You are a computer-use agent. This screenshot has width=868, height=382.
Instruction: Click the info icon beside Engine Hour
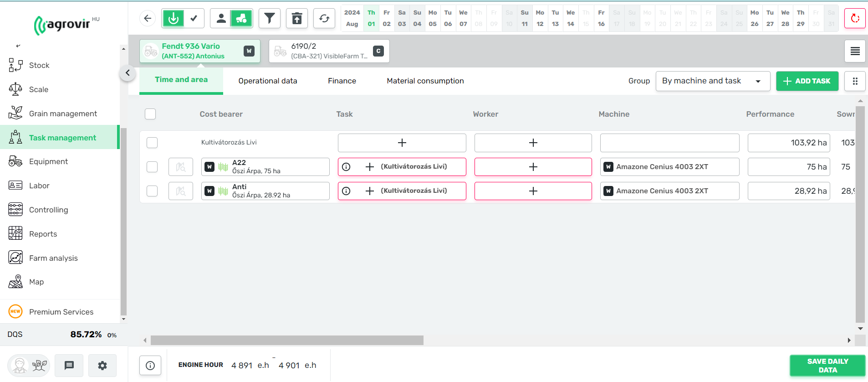tap(150, 366)
